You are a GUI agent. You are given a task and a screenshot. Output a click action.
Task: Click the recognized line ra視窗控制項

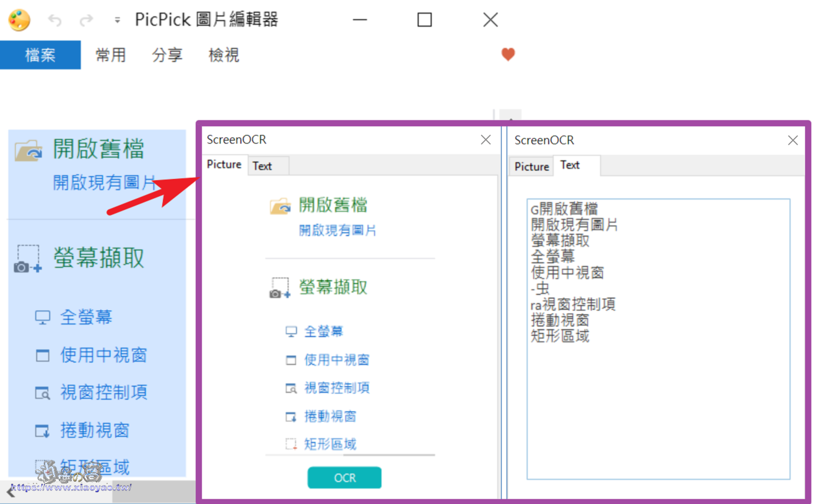[x=573, y=305]
